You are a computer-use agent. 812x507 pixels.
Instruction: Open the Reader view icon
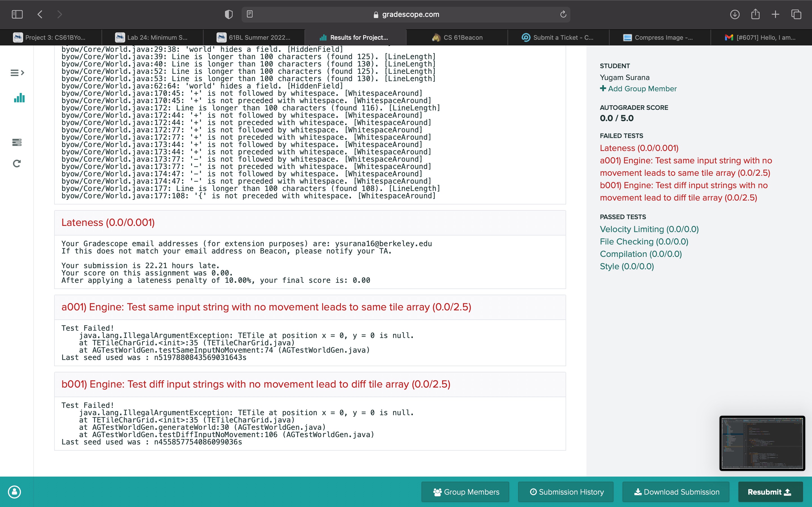(x=250, y=14)
